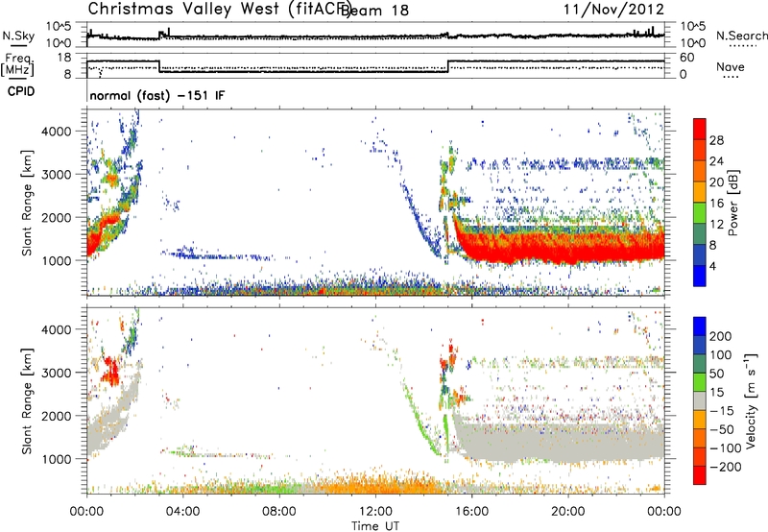Image resolution: width=768 pixels, height=532 pixels.
Task: Click the 'CPID' row label
Action: point(21,91)
